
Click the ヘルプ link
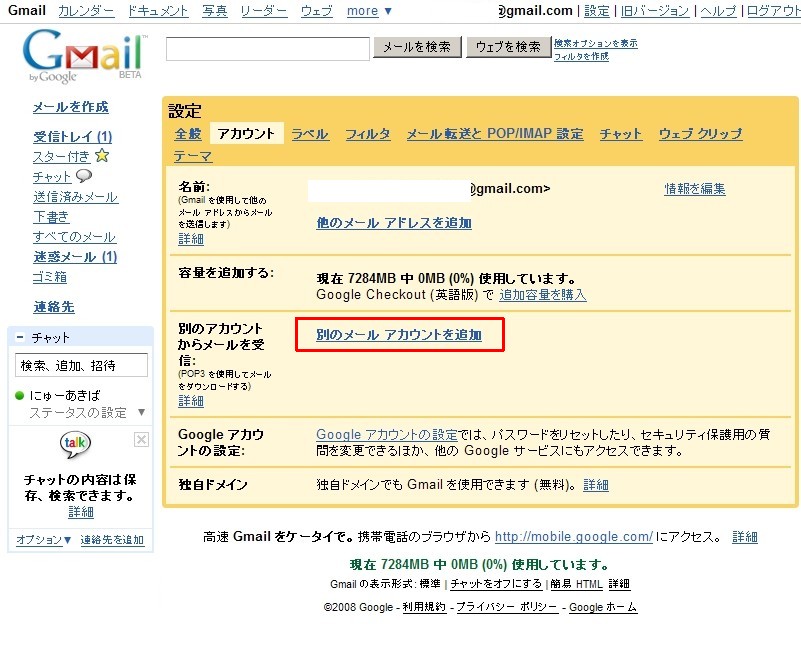[718, 11]
